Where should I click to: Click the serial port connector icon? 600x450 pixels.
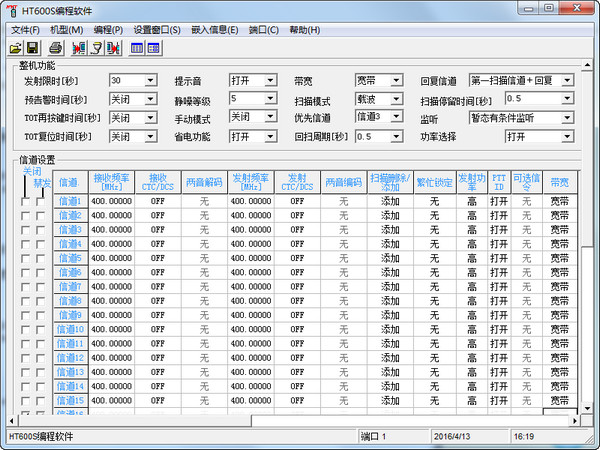click(x=97, y=48)
